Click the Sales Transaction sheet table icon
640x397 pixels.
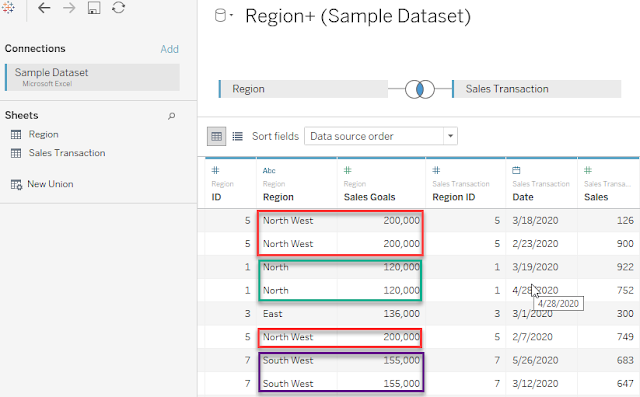point(16,153)
